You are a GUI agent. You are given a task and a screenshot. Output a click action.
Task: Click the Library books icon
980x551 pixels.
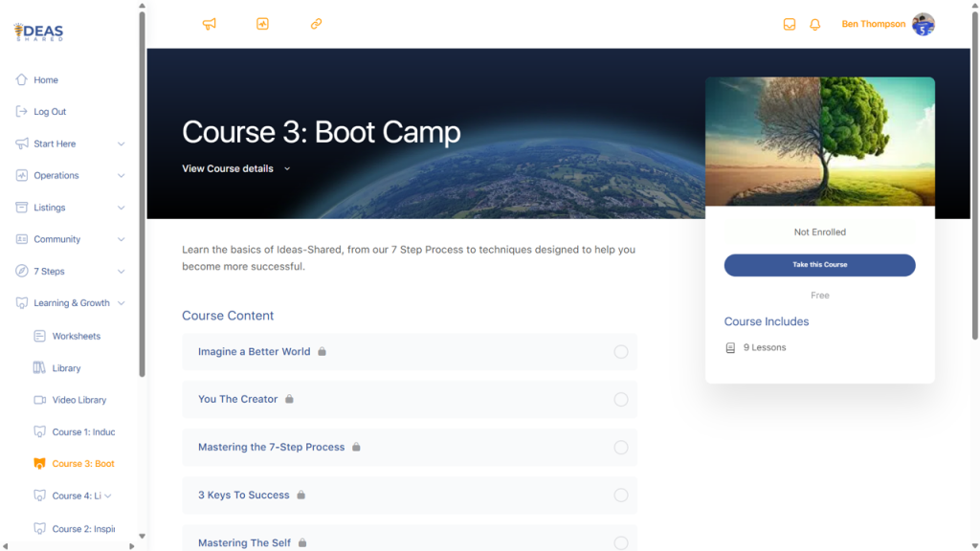(x=39, y=367)
